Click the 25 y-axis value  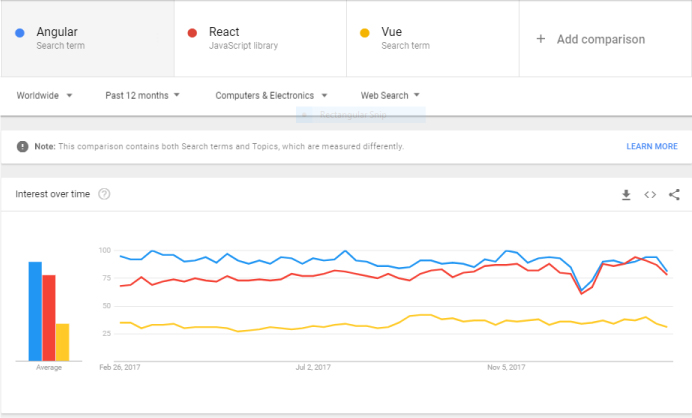click(106, 334)
